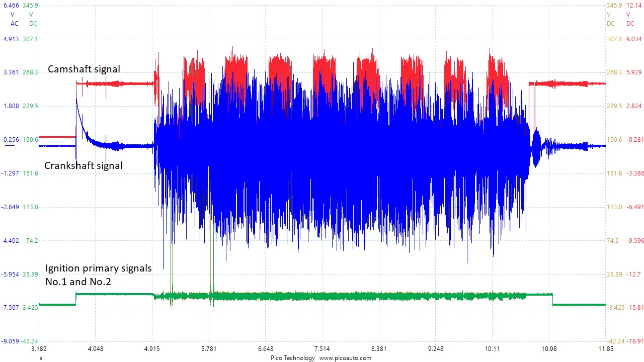Image resolution: width=644 pixels, height=362 pixels.
Task: Click the Crankshaft signal annotation label
Action: tap(84, 165)
